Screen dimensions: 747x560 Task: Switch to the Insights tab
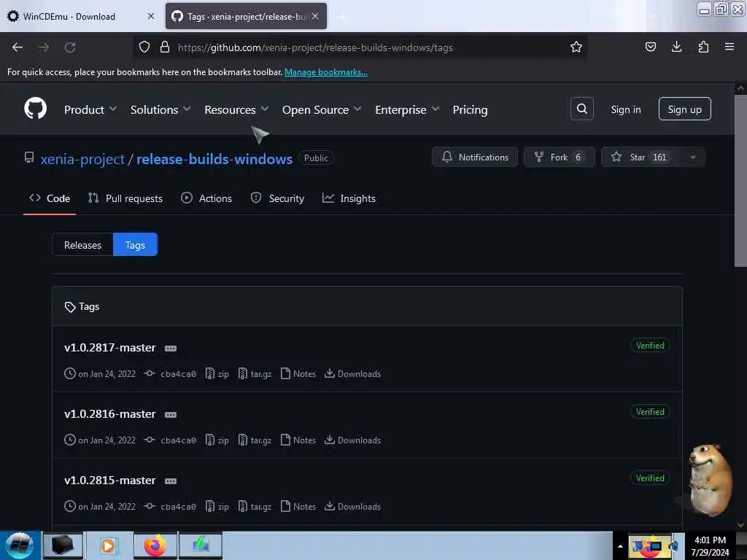point(349,198)
